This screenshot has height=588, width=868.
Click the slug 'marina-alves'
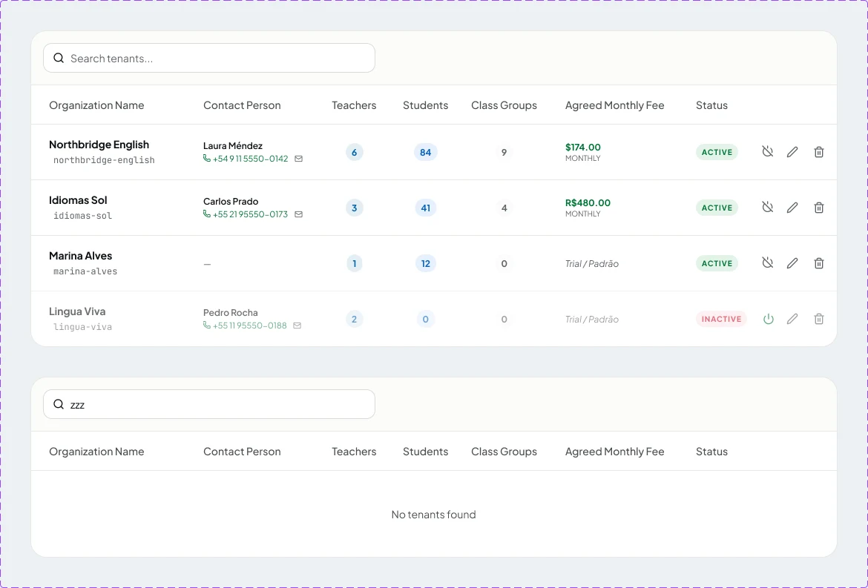(x=85, y=271)
